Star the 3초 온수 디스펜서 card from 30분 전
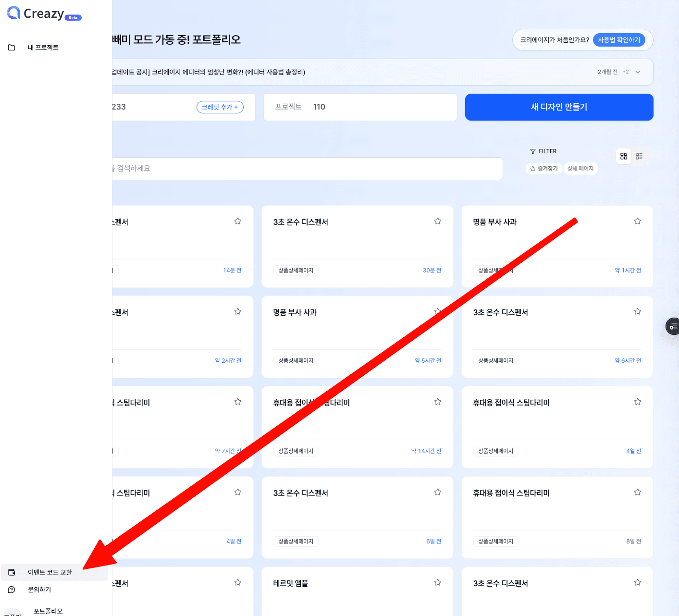This screenshot has height=616, width=679. (x=438, y=221)
